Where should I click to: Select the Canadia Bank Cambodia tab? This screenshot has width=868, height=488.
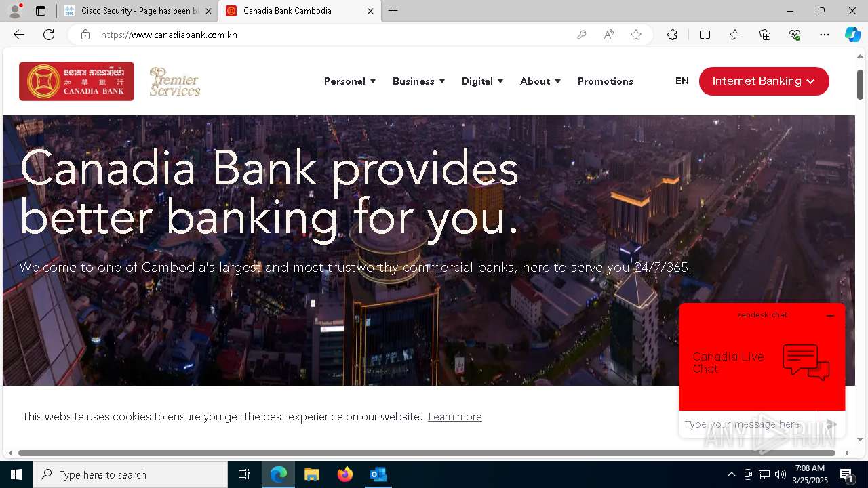(300, 11)
